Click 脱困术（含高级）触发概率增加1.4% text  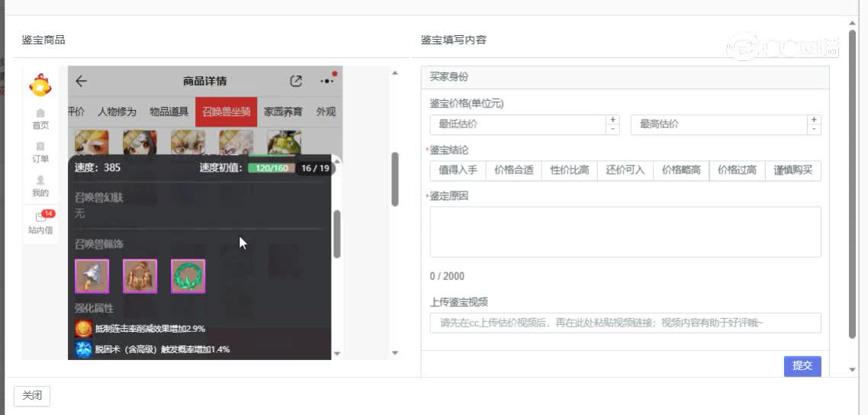[x=162, y=349]
